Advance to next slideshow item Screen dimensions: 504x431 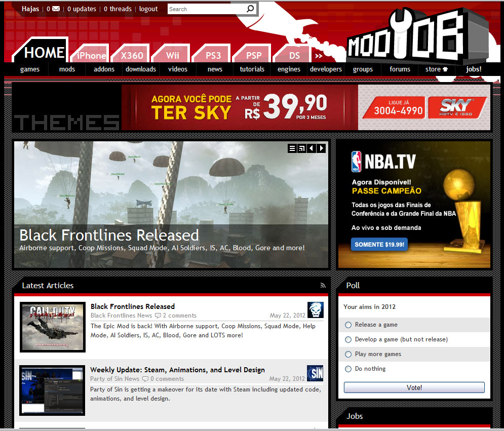321,148
